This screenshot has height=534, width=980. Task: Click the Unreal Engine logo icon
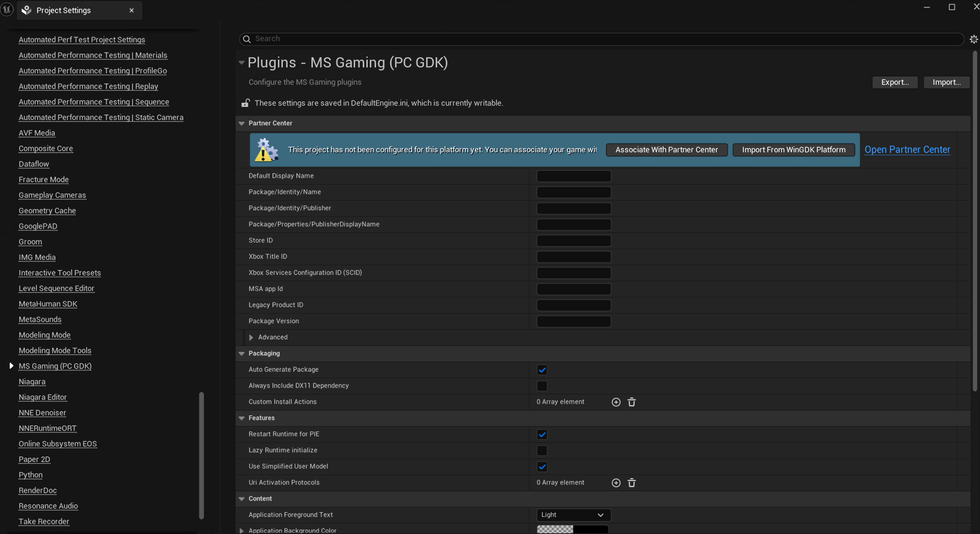pyautogui.click(x=7, y=9)
